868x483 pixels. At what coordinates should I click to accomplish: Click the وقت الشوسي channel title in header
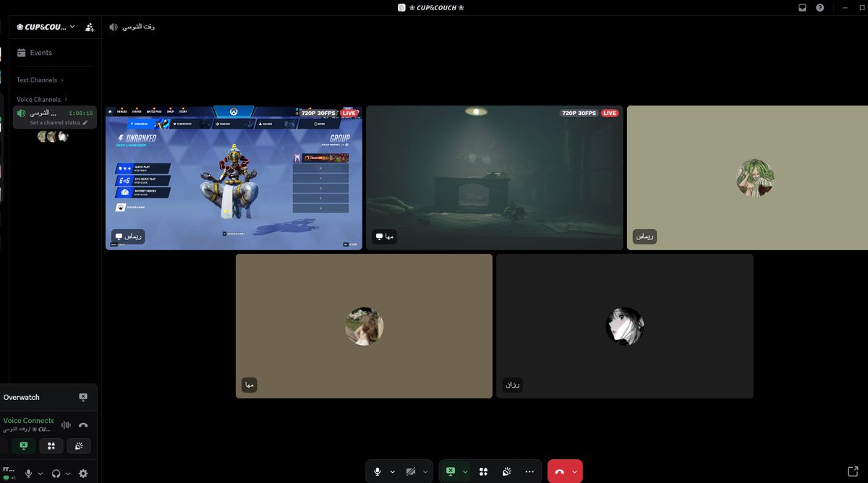tap(137, 27)
